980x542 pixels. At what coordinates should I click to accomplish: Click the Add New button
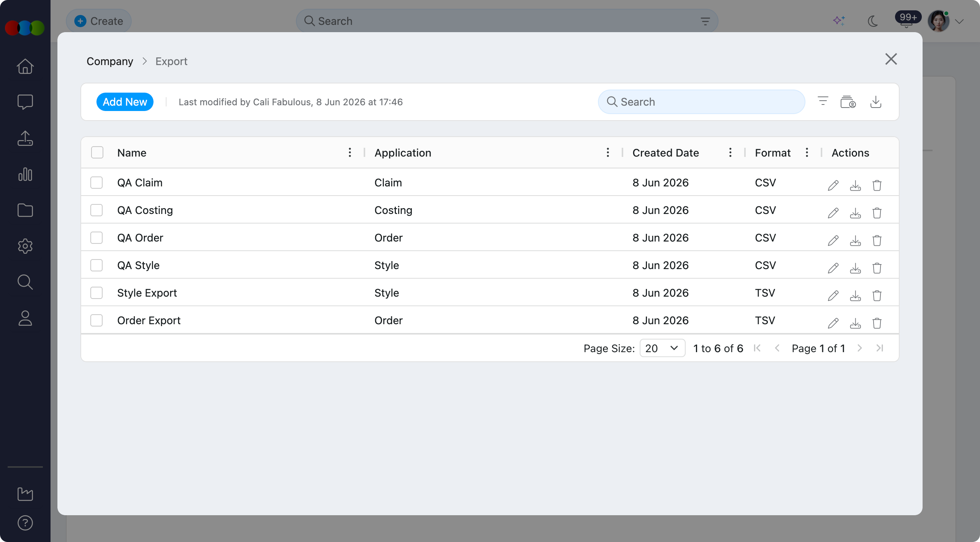(x=125, y=102)
